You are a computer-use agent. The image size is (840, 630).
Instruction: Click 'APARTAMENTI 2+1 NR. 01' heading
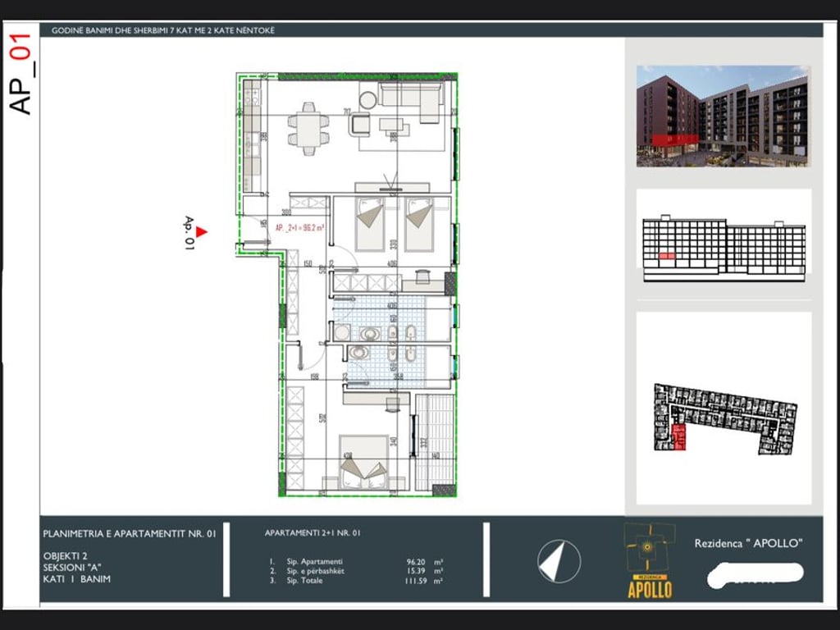pyautogui.click(x=313, y=533)
